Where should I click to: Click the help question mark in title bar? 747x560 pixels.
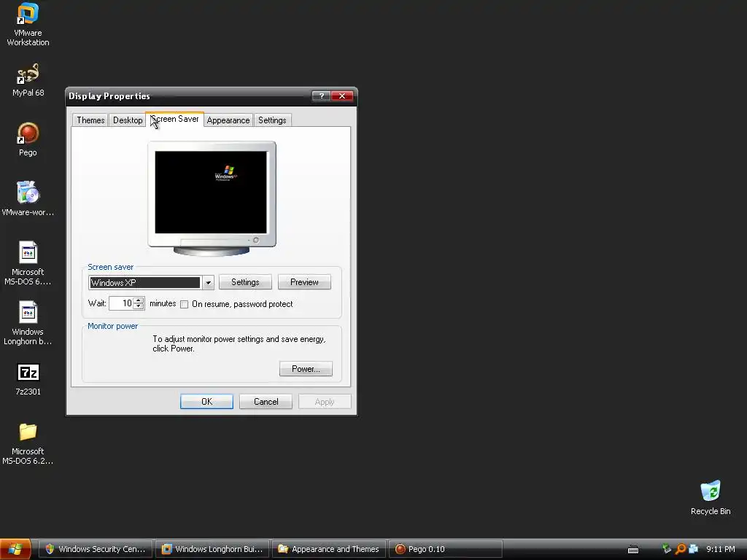[x=322, y=96]
